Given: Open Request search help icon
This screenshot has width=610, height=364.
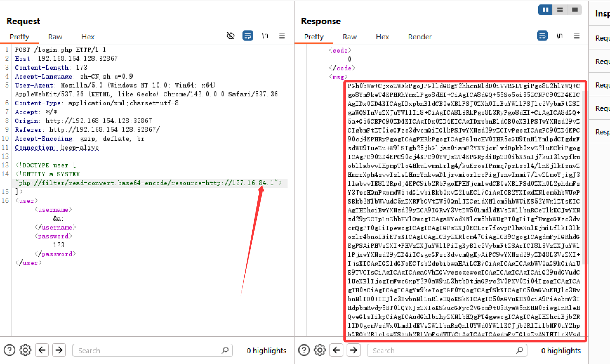Looking at the screenshot, I should point(10,350).
